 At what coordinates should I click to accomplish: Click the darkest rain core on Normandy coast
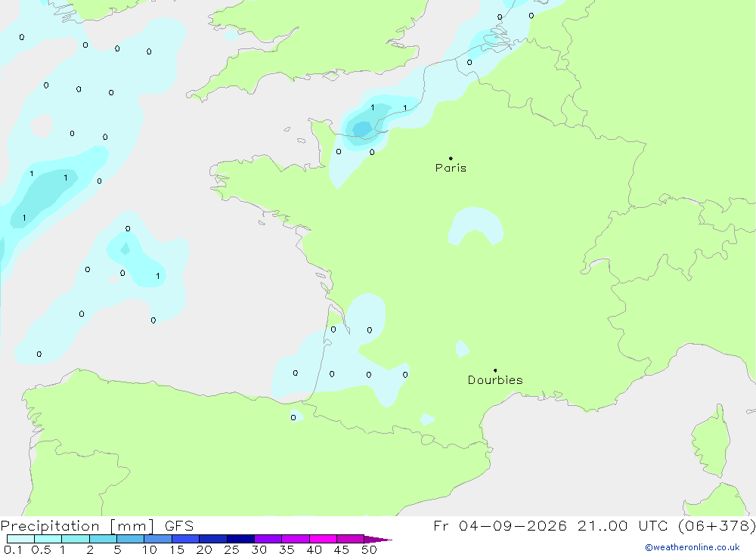point(362,129)
